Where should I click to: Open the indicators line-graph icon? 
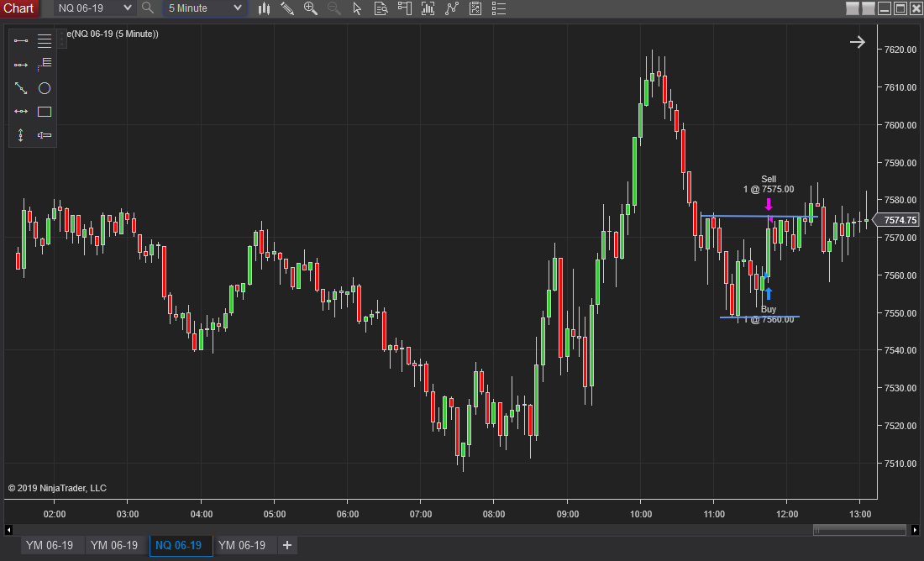tap(451, 8)
